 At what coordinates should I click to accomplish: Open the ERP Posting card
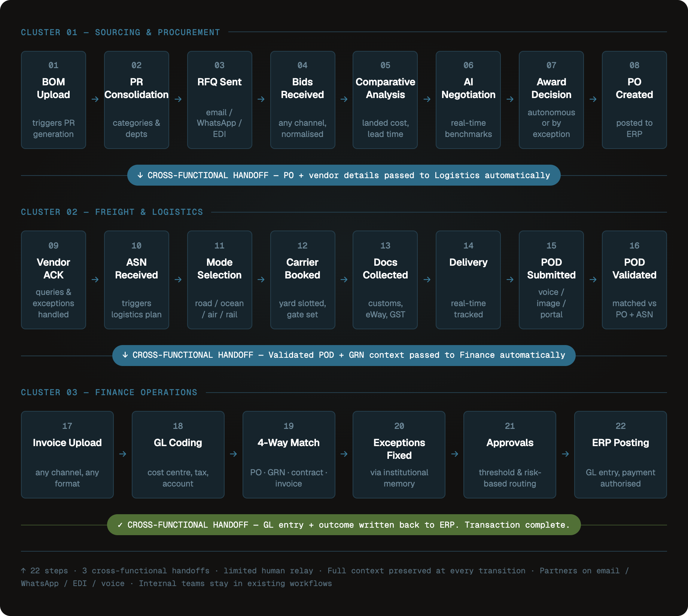tap(621, 455)
